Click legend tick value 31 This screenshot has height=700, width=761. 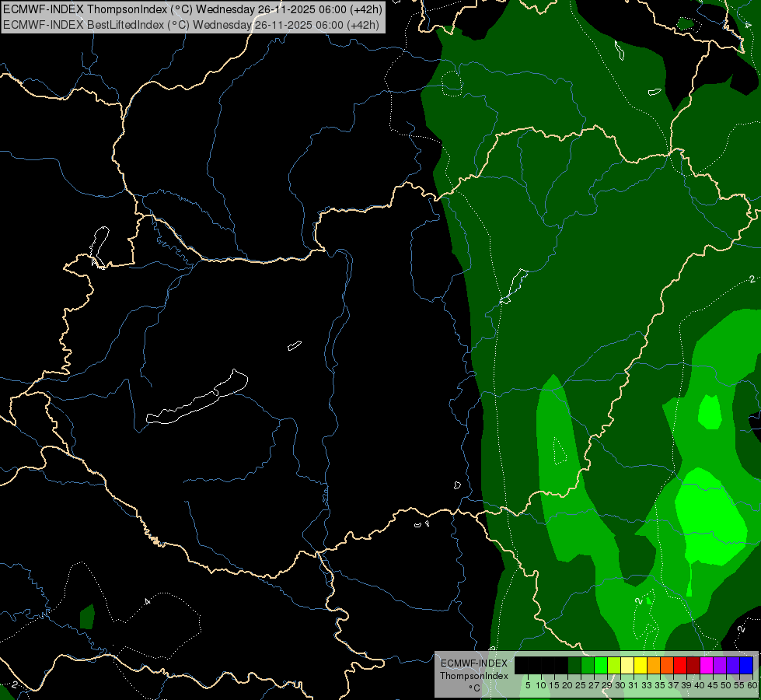pos(634,685)
